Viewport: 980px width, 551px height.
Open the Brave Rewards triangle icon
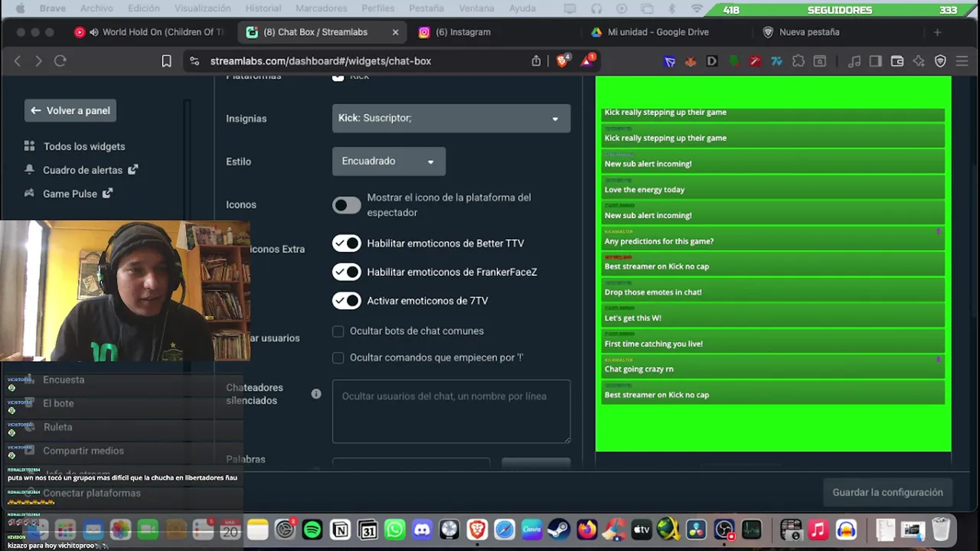click(587, 60)
